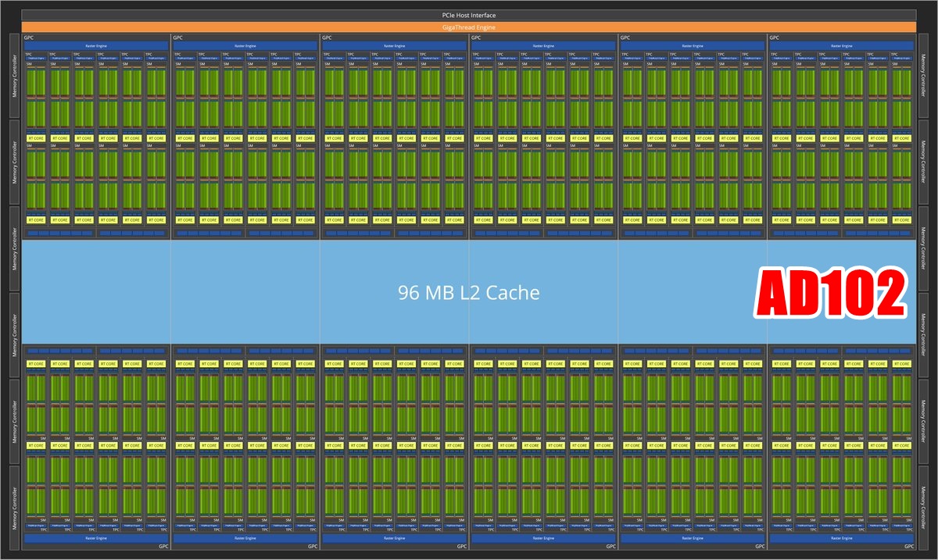Click the PCIe Host Interface bar

pyautogui.click(x=469, y=15)
